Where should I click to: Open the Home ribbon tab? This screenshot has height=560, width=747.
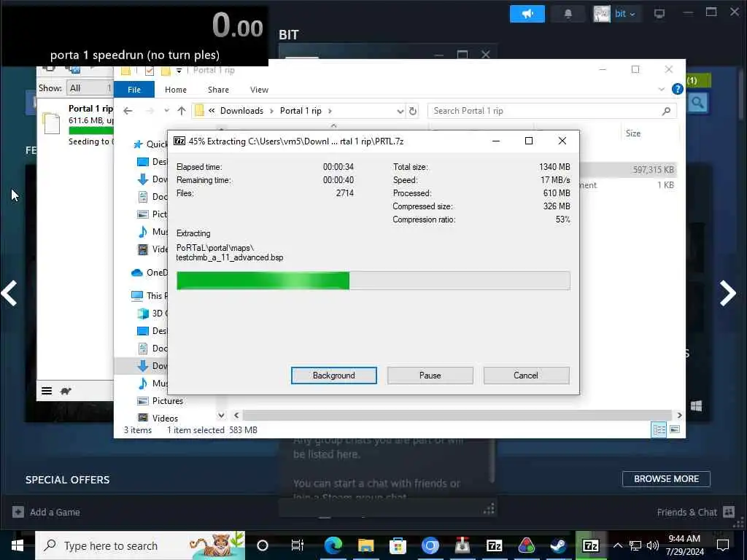(175, 90)
